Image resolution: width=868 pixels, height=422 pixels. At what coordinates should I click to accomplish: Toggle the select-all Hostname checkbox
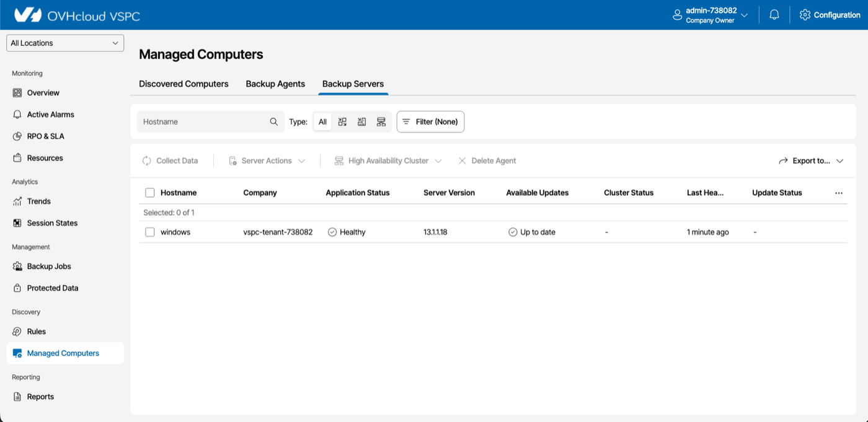(x=149, y=193)
